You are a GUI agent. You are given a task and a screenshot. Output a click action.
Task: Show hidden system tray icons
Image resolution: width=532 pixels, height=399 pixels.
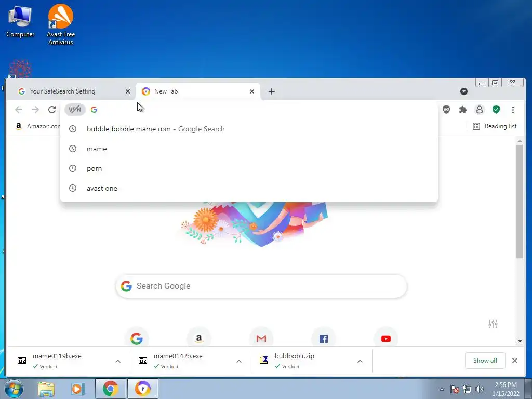[442, 389]
